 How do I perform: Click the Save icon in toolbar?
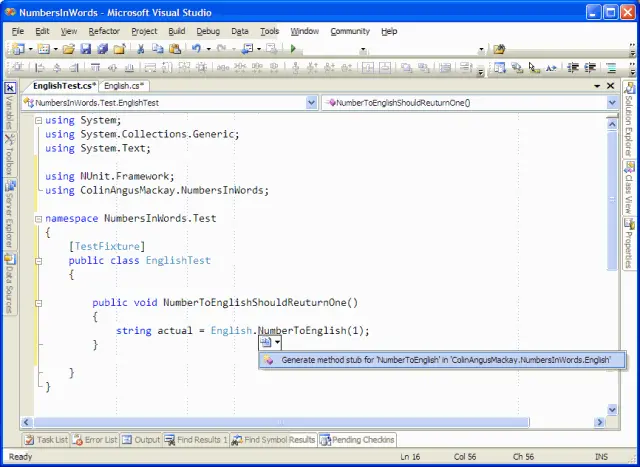[x=85, y=49]
